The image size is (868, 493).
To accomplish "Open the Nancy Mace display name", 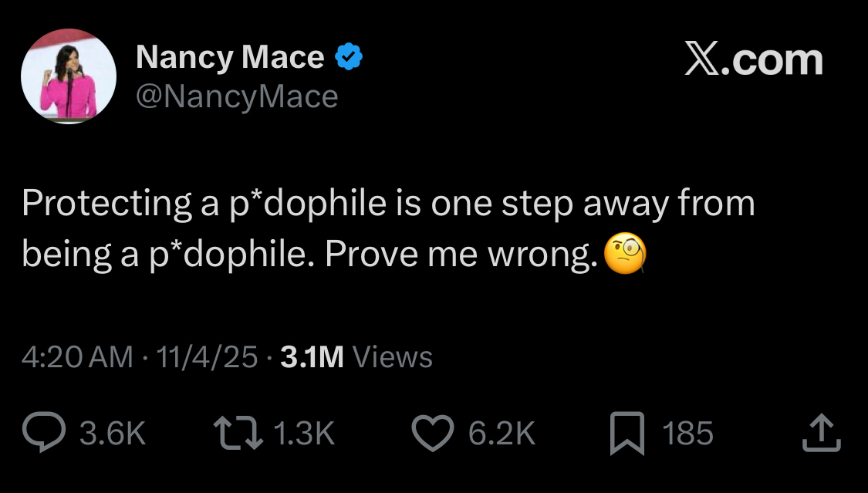I will point(230,58).
